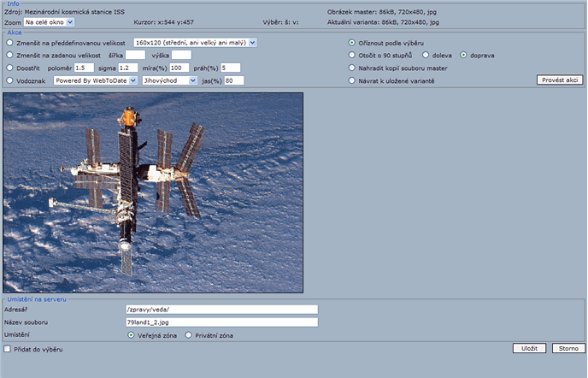Open the 'Powered By WebToDate' watermark dropdown
Viewport: 588px width, 378px height.
[x=95, y=80]
